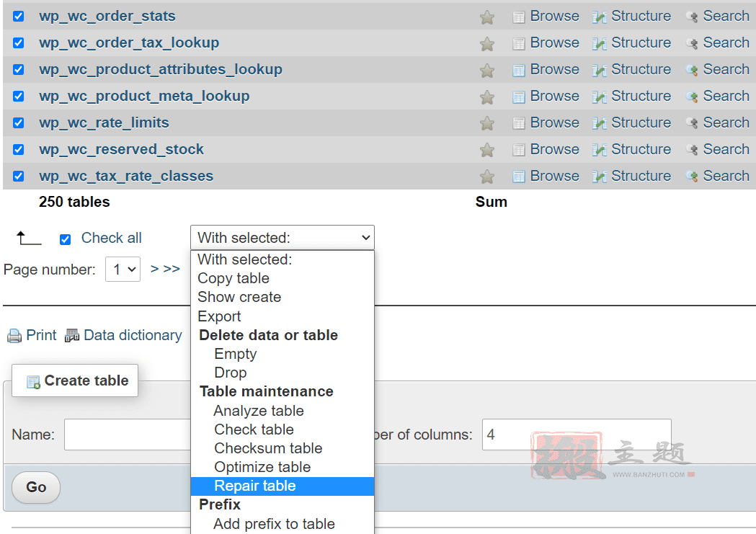Viewport: 756px width, 534px height.
Task: Star wp_wc_product_meta_lookup as favorite
Action: pyautogui.click(x=487, y=97)
